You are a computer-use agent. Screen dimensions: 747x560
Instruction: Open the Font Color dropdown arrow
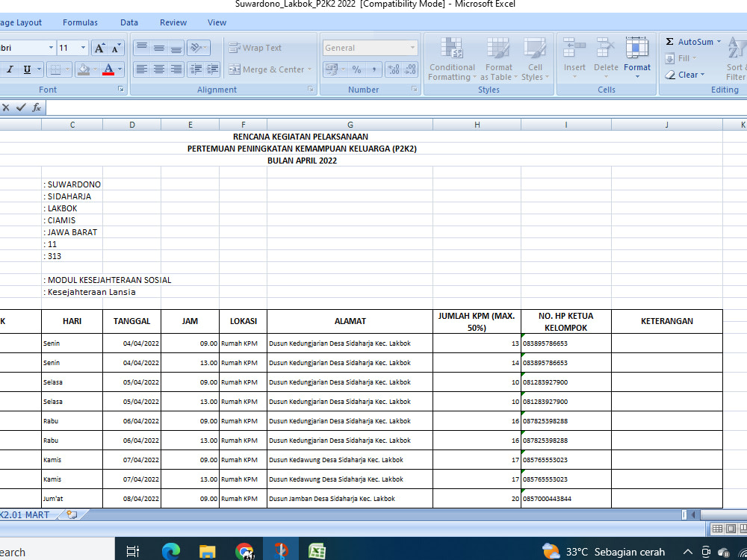point(120,69)
